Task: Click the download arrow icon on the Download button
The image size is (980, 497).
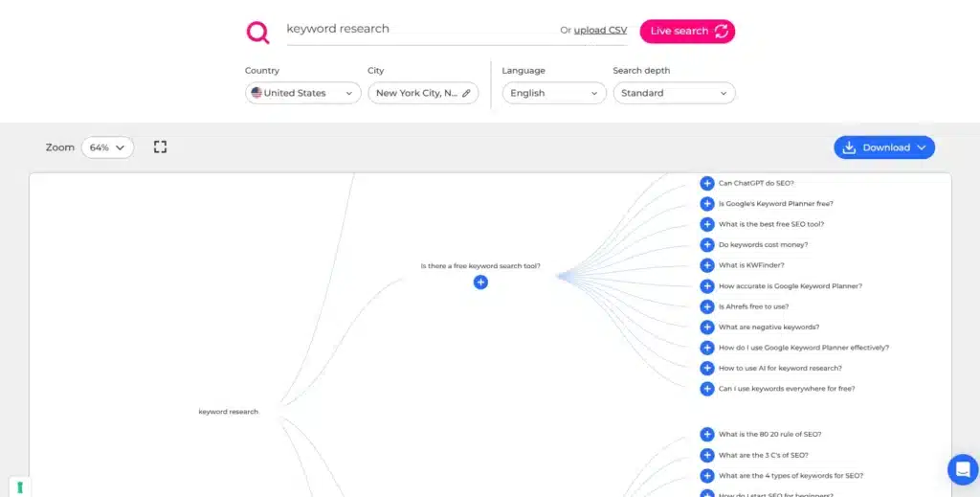Action: click(x=849, y=147)
